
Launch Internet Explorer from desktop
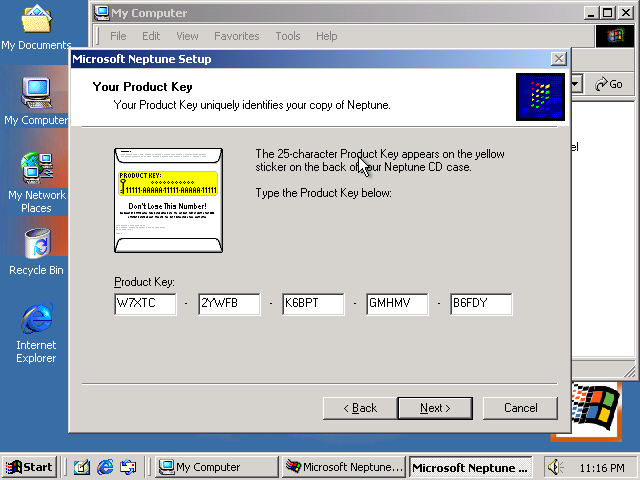coord(36,333)
